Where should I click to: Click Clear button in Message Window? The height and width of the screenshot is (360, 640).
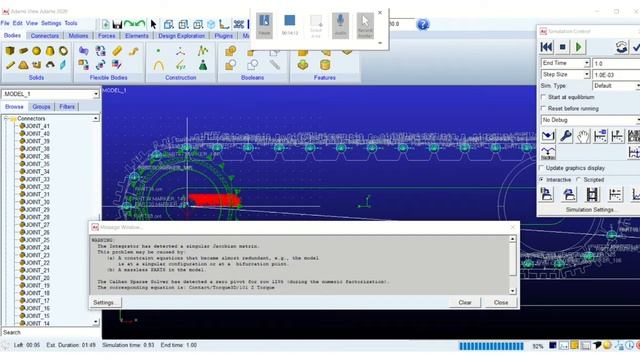click(465, 303)
